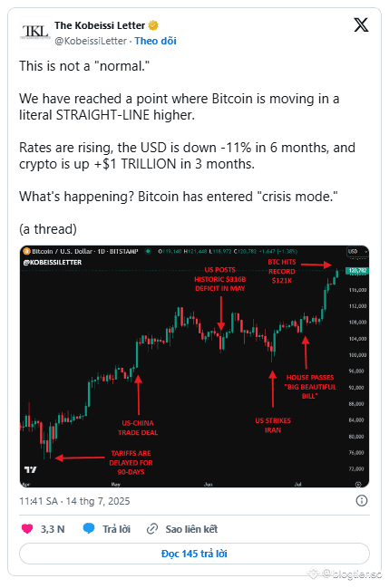Open the X logo link
The image size is (389, 588).
pos(361,25)
